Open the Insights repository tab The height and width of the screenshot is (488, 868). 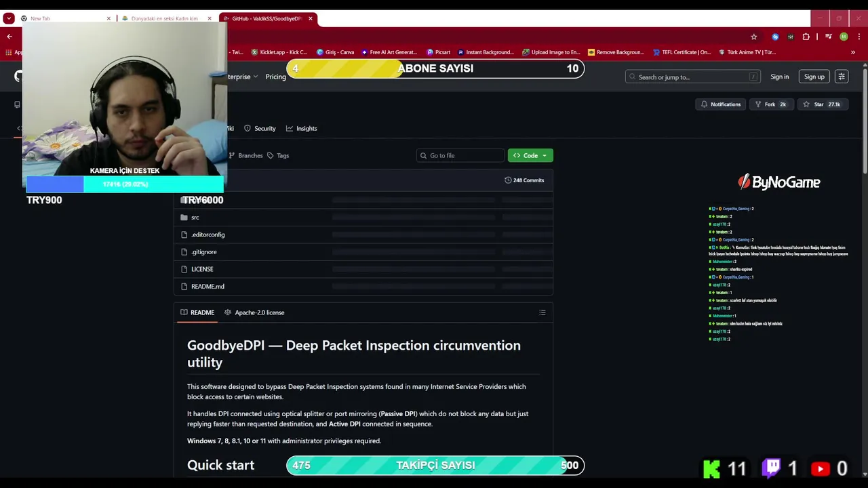pos(302,129)
